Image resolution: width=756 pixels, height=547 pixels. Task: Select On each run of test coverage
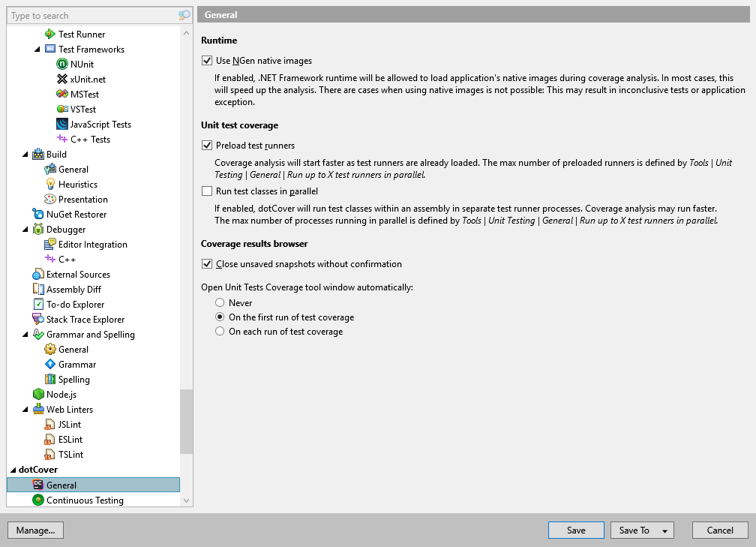(220, 332)
